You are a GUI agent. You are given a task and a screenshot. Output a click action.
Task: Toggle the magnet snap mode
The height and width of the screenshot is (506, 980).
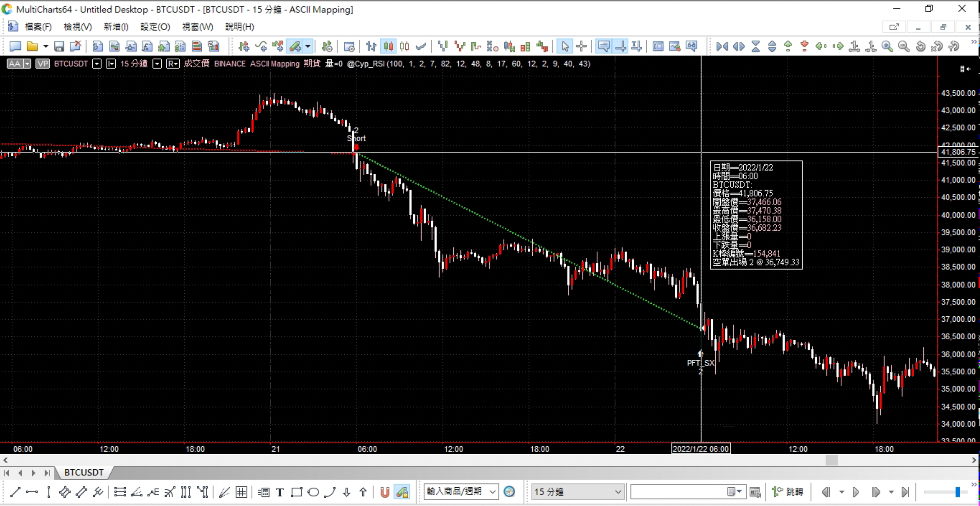pyautogui.click(x=384, y=492)
